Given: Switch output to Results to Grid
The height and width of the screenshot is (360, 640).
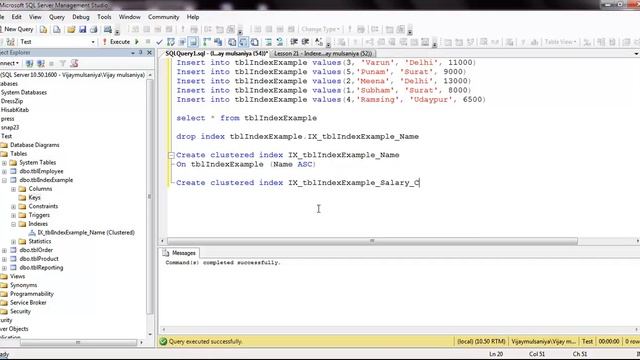Looking at the screenshot, I should (243, 42).
